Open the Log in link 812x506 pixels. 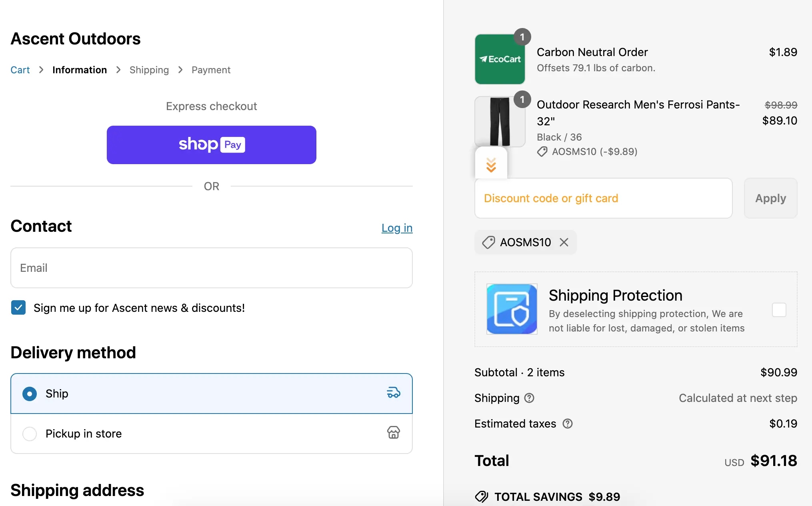point(397,228)
